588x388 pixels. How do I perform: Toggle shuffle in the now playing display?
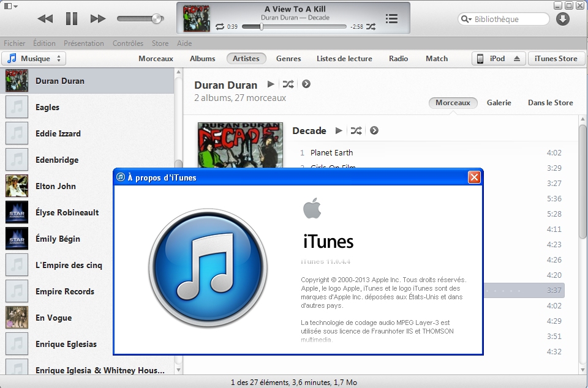coord(371,26)
